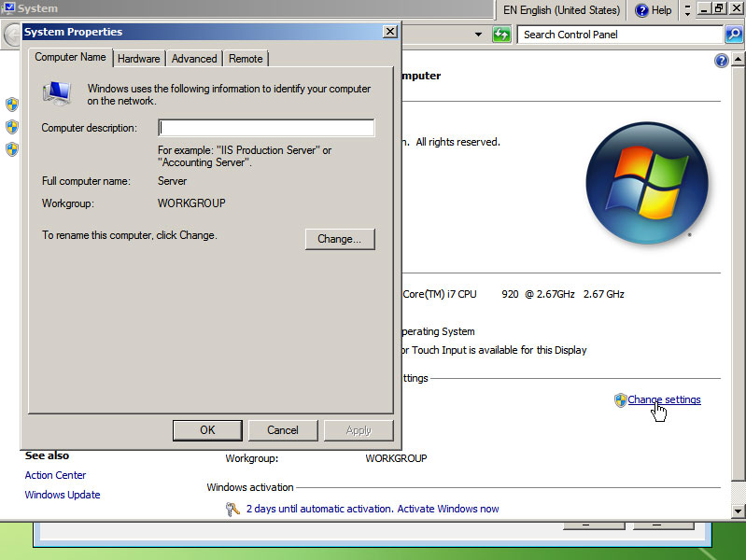Screen dimensions: 746x560
Task: Switch to the Hardware tab
Action: tap(139, 59)
